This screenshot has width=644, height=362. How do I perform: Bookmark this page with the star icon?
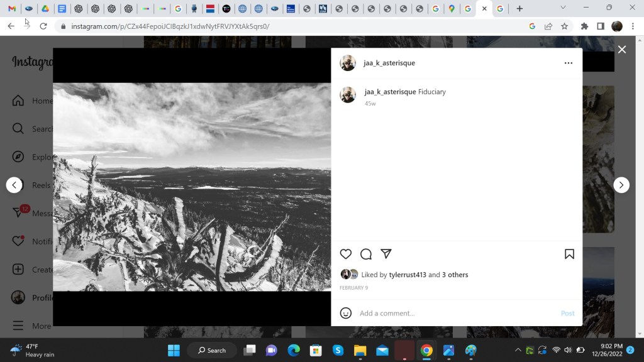click(x=564, y=26)
